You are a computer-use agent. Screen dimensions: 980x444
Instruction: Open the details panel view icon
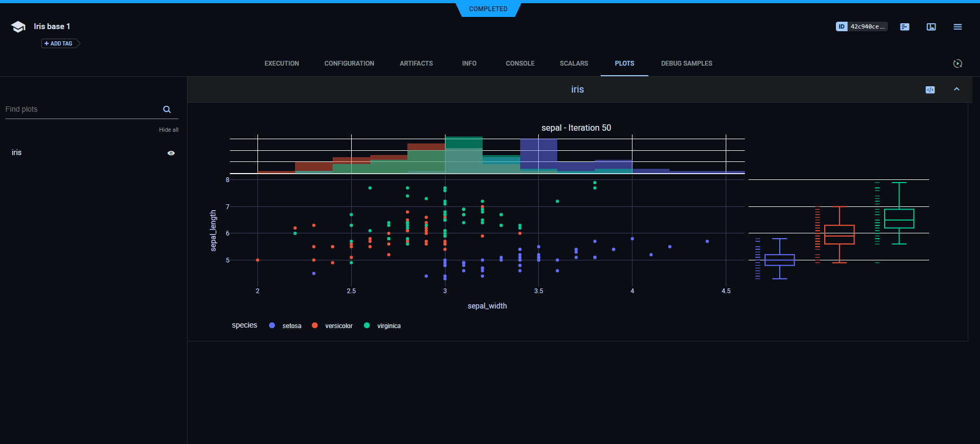click(x=931, y=27)
